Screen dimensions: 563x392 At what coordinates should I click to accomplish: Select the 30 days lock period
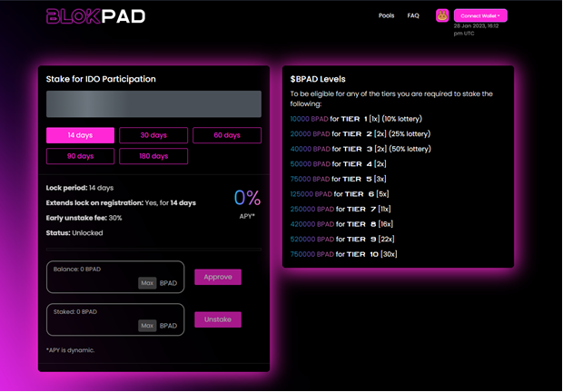tap(153, 135)
